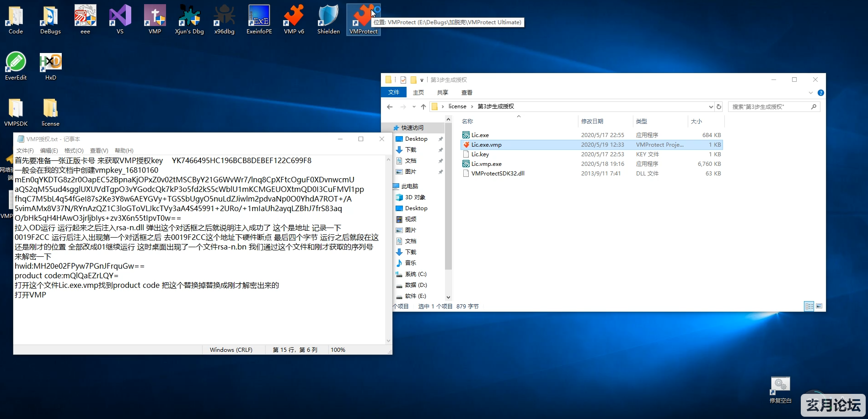This screenshot has height=419, width=868.
Task: Select VMProtectSDK32.dll file
Action: 592,173
